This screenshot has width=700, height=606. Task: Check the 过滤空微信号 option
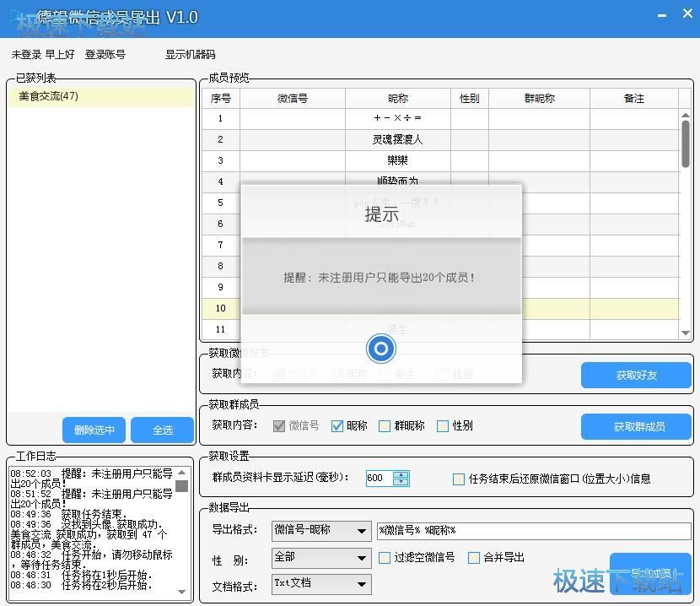[x=385, y=557]
